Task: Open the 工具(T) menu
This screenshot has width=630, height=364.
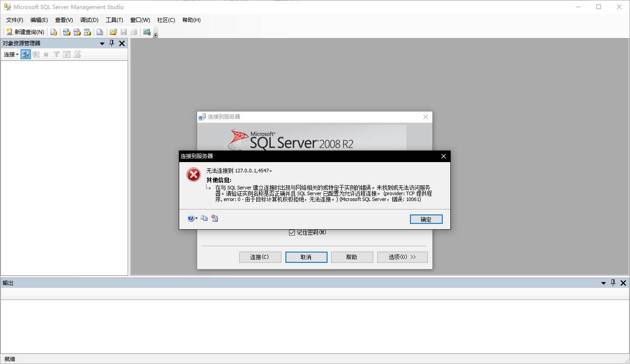Action: (114, 20)
